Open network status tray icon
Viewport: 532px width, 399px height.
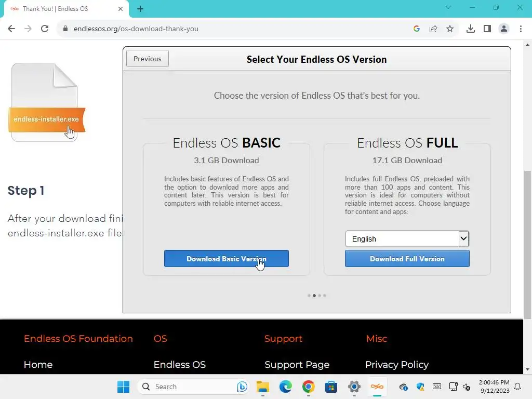[x=453, y=387]
